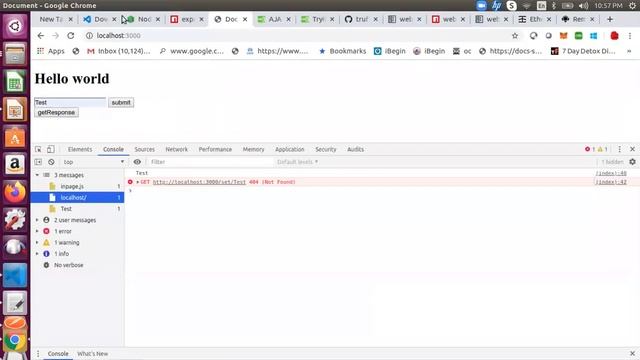This screenshot has height=360, width=640.
Task: Switch to the Network tab
Action: tap(177, 149)
